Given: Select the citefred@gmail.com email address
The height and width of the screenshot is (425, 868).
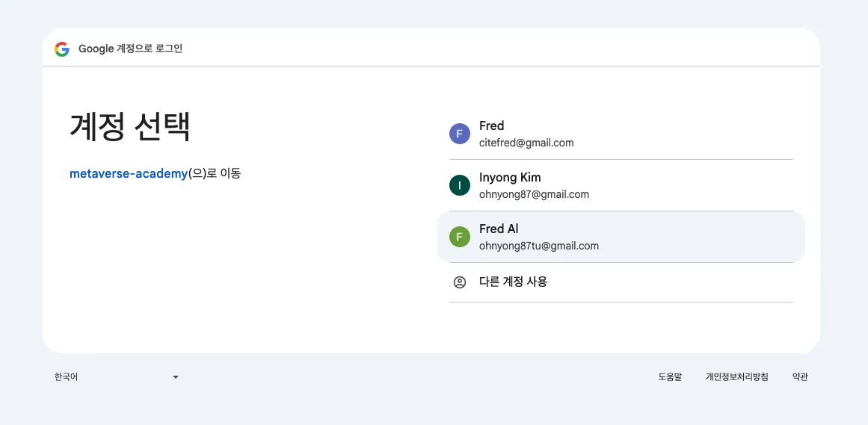Looking at the screenshot, I should click(x=526, y=143).
